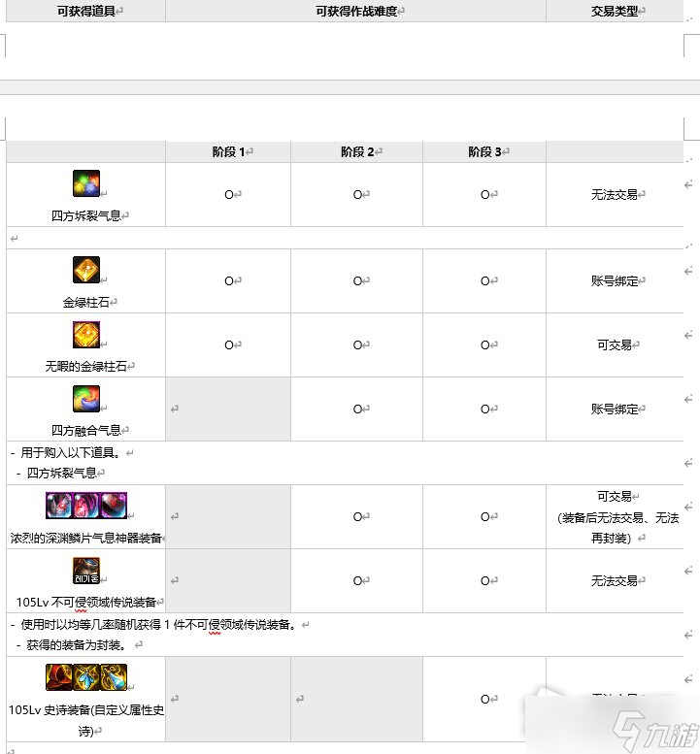Image resolution: width=700 pixels, height=754 pixels.
Task: Click the 四方坼裂气息 item icon
Action: [86, 183]
